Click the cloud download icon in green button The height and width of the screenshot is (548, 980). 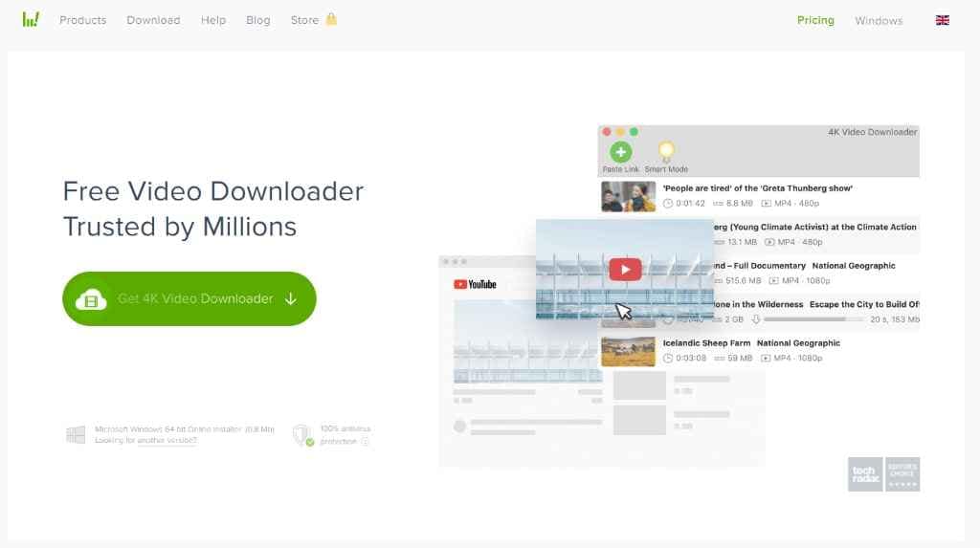pos(91,299)
